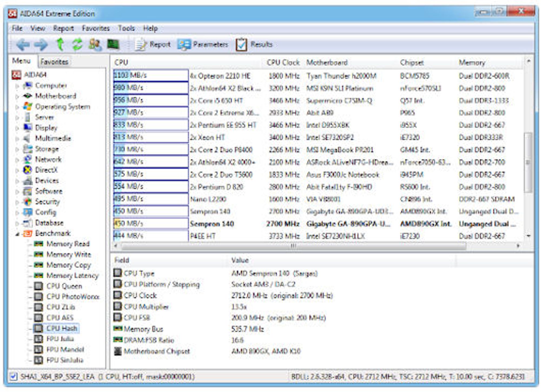
Task: Navigate up with the green up arrow
Action: [x=60, y=44]
